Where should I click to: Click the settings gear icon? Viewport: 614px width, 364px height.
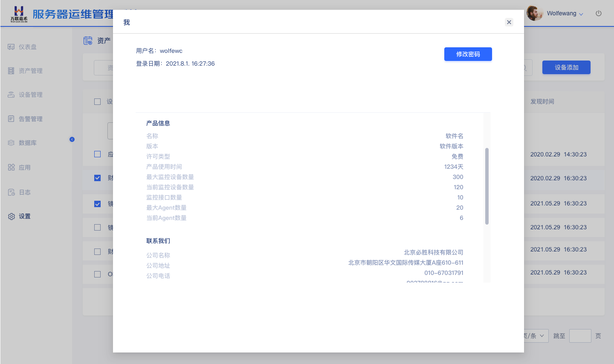click(x=11, y=217)
